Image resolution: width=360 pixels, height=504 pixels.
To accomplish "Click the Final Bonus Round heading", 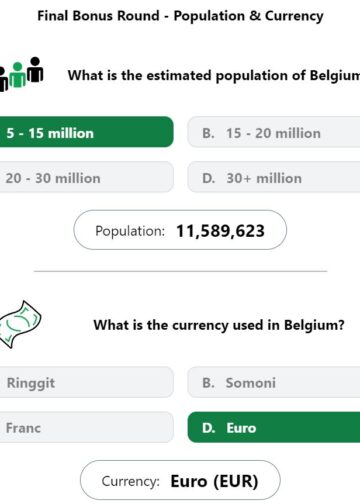I will point(180,16).
